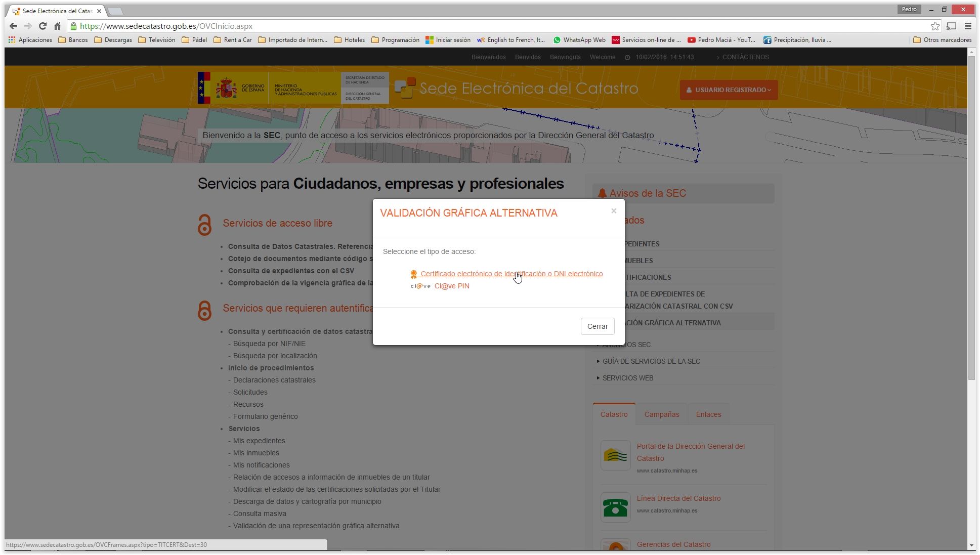
Task: Open the Televisión bookmarks folder
Action: tap(157, 40)
